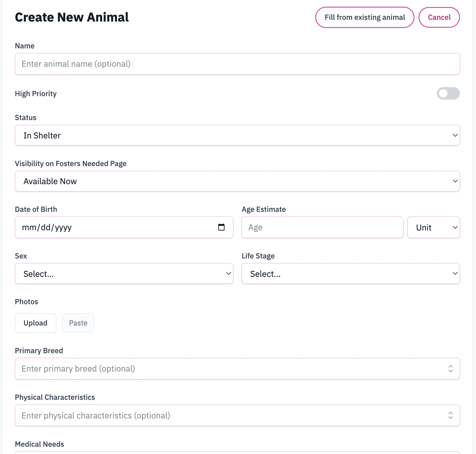Click the Photos section label
Screen dimensions: 476x454
pyautogui.click(x=27, y=302)
